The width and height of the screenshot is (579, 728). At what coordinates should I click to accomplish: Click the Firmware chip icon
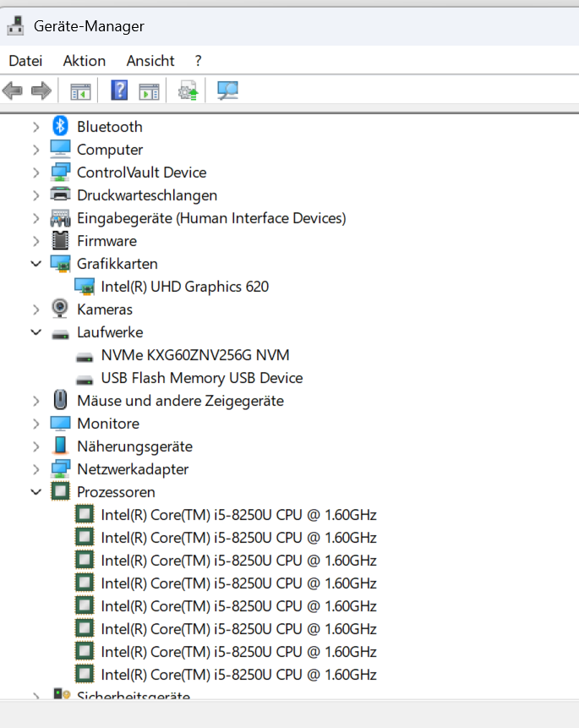[x=60, y=240]
